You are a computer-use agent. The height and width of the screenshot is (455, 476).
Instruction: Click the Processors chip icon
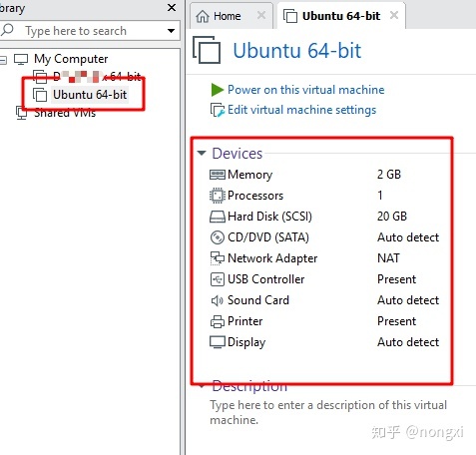pos(218,196)
